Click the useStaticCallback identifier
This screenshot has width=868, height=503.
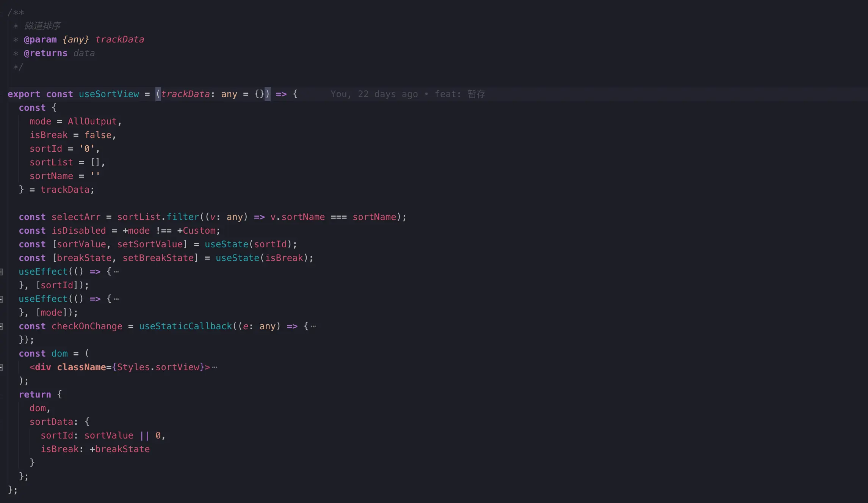(x=185, y=326)
